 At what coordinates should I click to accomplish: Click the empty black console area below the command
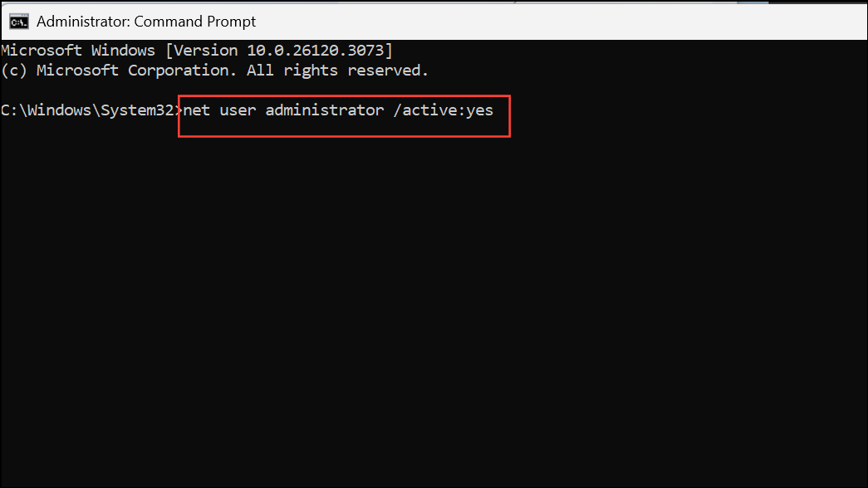pyautogui.click(x=434, y=310)
